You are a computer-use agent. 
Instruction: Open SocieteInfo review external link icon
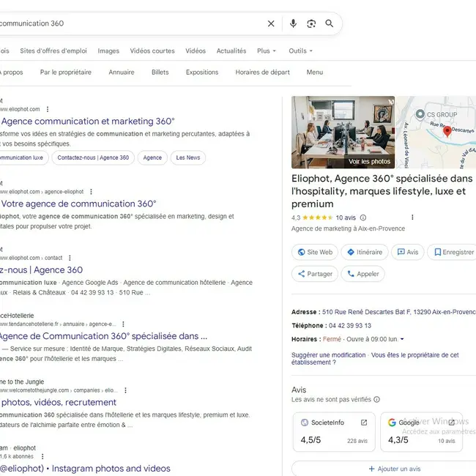[x=364, y=423]
